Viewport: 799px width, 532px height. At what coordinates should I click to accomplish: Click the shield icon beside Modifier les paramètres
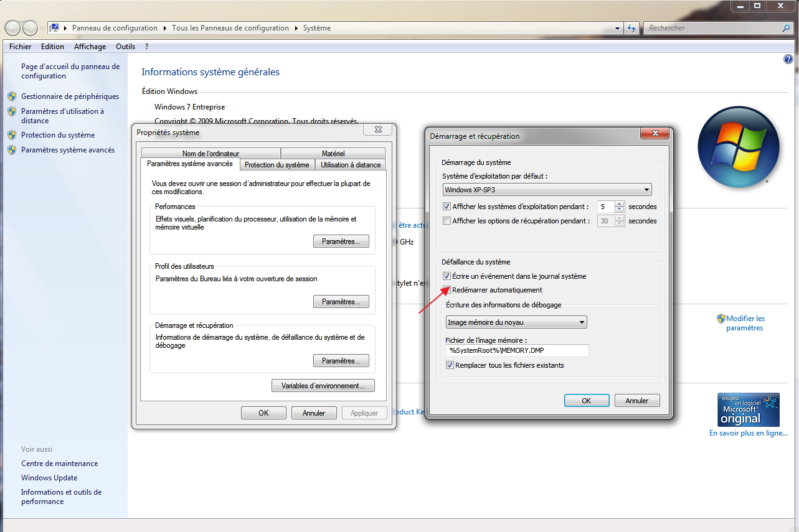721,319
